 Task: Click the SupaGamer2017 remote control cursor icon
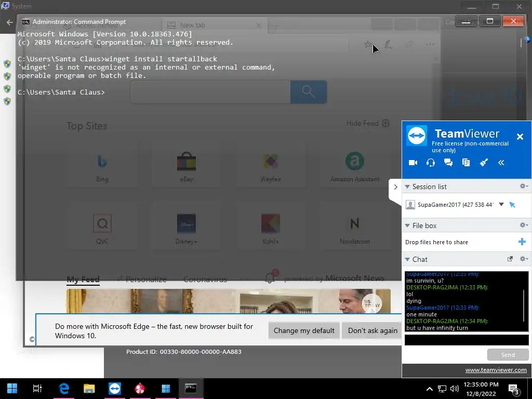pos(512,205)
